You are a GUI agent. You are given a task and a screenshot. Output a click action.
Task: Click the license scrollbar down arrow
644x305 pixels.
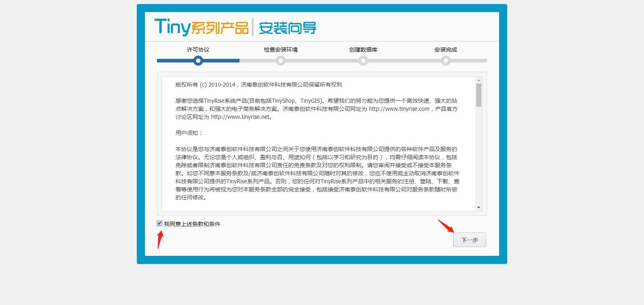click(x=479, y=207)
